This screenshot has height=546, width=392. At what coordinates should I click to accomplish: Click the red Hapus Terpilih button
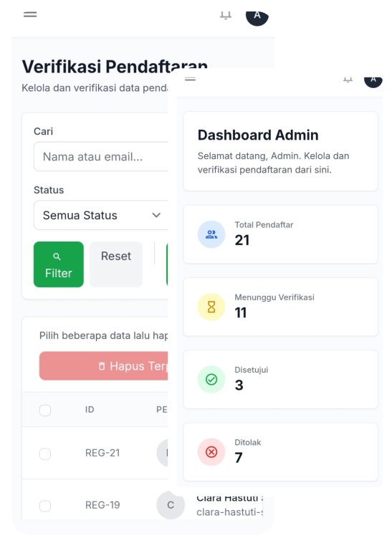click(103, 366)
